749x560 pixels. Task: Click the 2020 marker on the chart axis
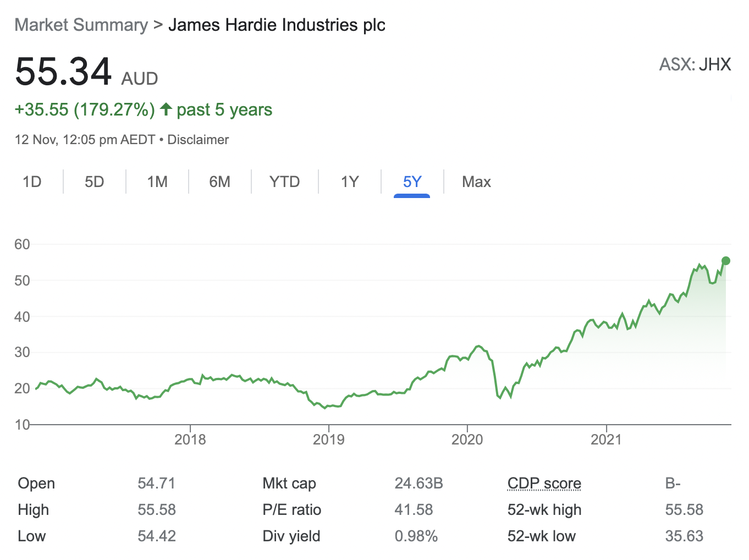tap(467, 439)
